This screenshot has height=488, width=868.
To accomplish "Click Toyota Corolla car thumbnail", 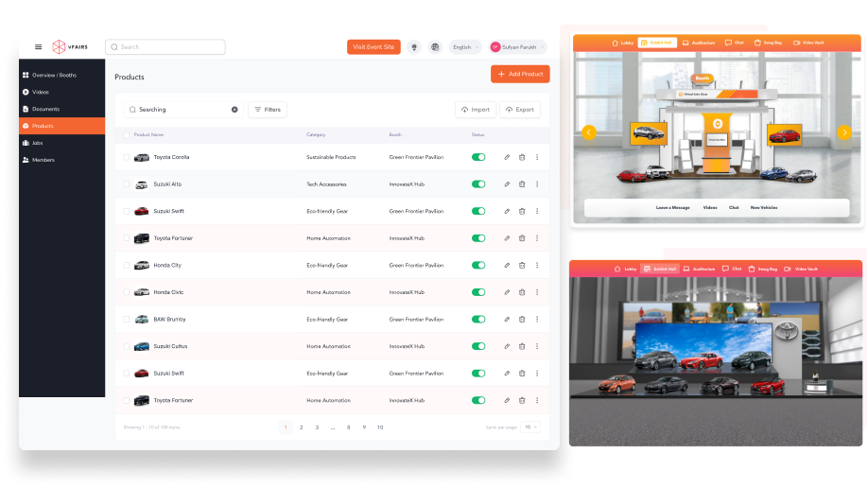I will [x=142, y=157].
